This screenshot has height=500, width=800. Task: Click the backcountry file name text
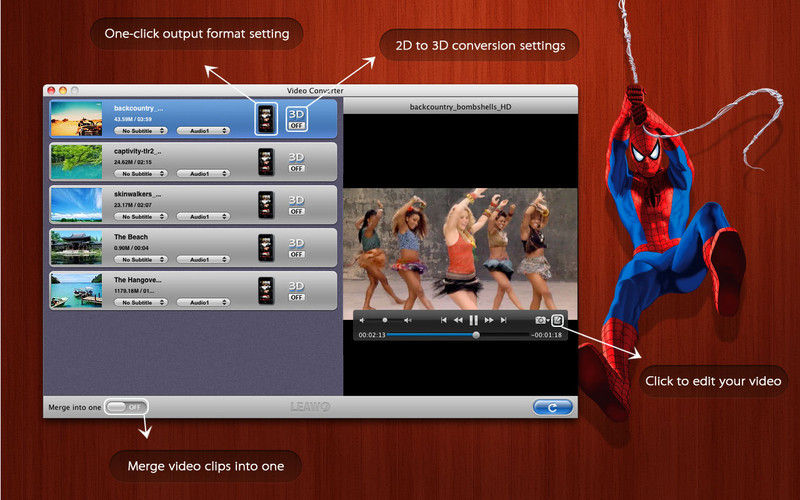click(138, 108)
